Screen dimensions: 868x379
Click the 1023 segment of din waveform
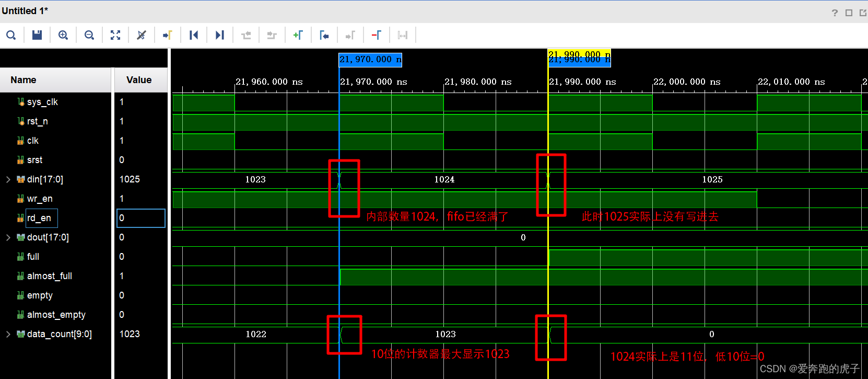[255, 179]
